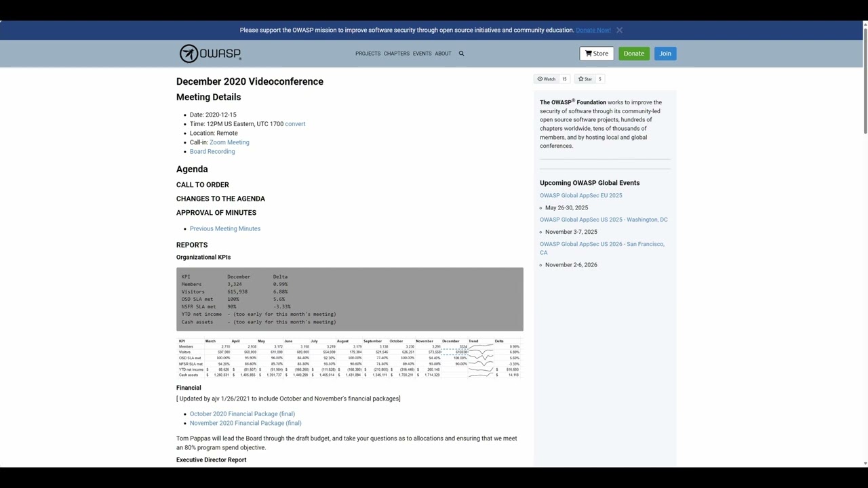Open the Board Recording link
The height and width of the screenshot is (488, 868).
[212, 151]
